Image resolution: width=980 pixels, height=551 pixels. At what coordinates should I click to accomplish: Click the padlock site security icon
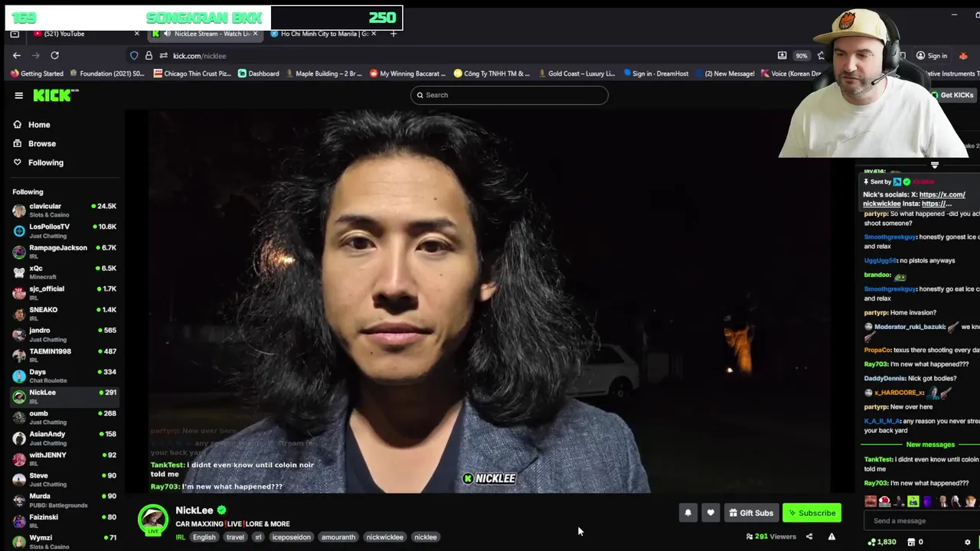coord(149,56)
